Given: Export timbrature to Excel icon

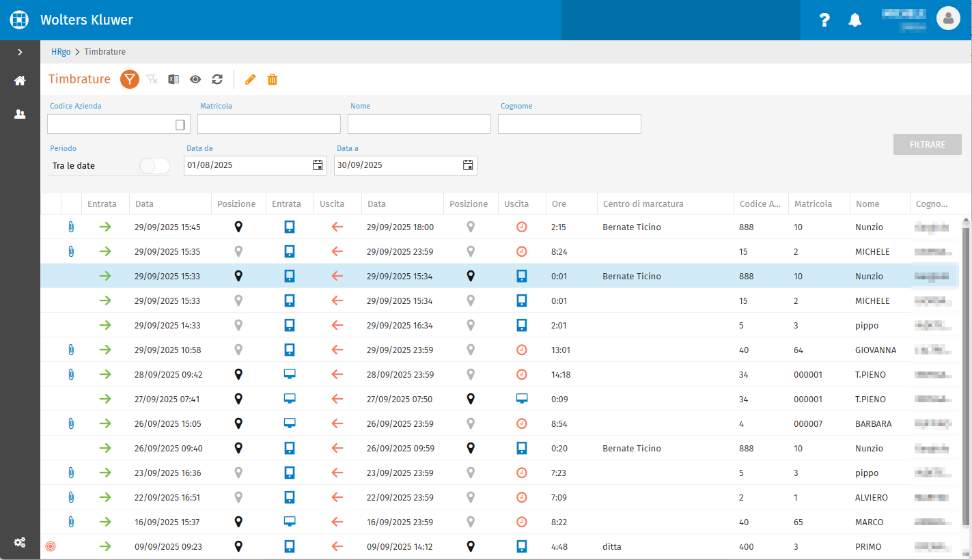Looking at the screenshot, I should [173, 79].
